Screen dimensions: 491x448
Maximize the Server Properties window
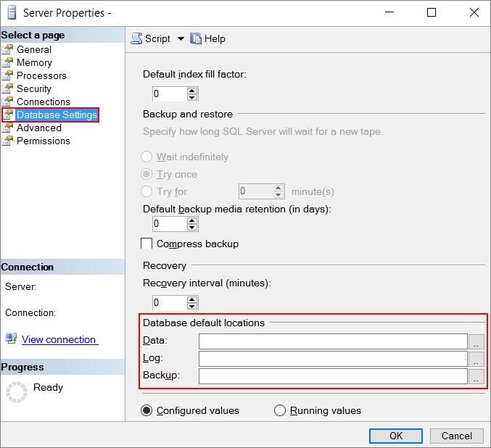pos(432,12)
